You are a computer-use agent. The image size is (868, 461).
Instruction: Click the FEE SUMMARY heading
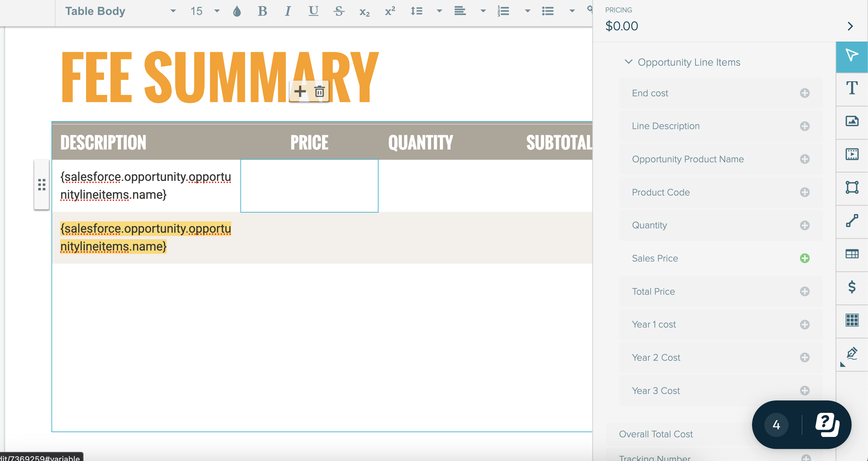click(220, 77)
